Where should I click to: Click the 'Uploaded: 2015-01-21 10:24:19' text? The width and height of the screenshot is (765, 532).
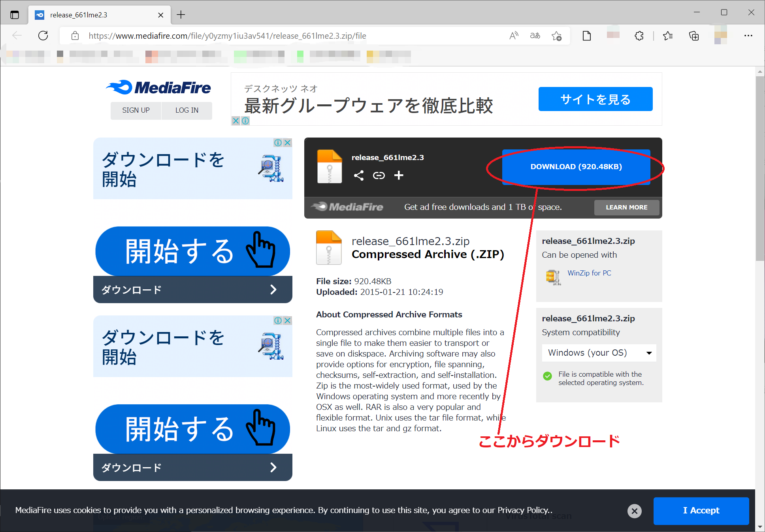pyautogui.click(x=380, y=292)
